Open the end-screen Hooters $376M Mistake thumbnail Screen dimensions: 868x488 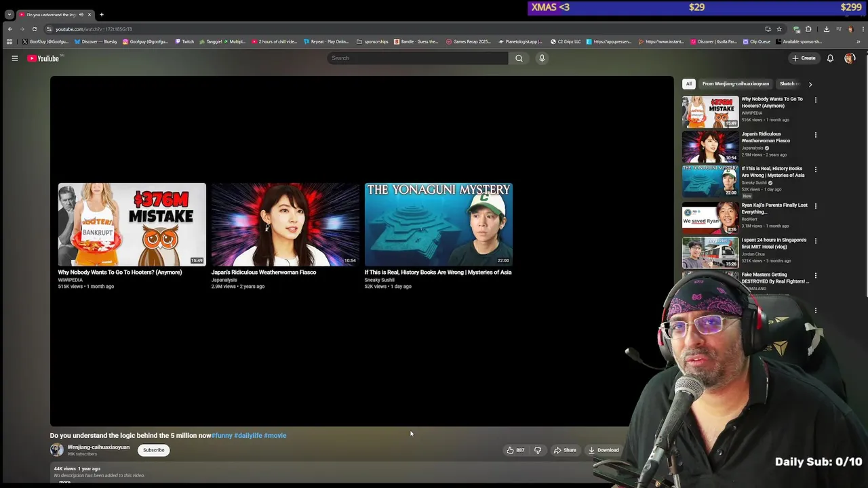(132, 224)
